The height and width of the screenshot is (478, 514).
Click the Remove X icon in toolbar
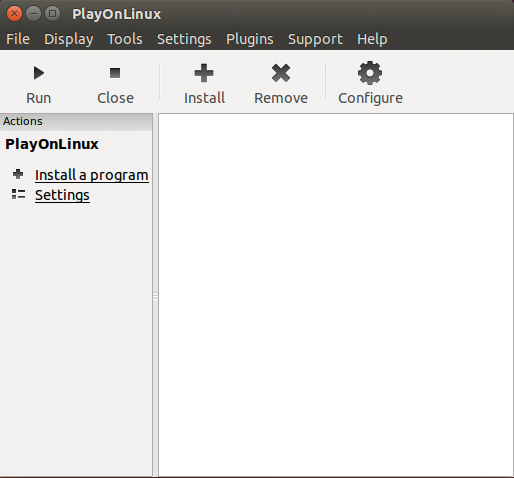pyautogui.click(x=281, y=73)
